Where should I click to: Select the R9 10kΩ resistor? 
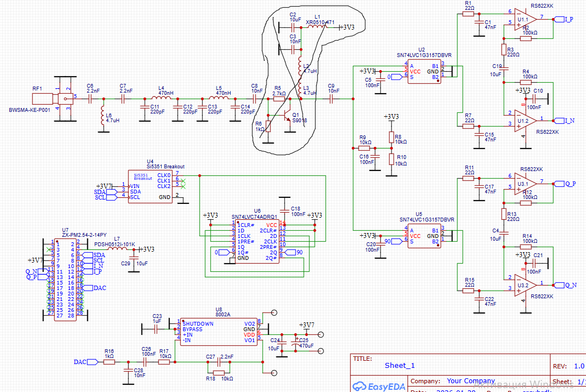(x=365, y=149)
